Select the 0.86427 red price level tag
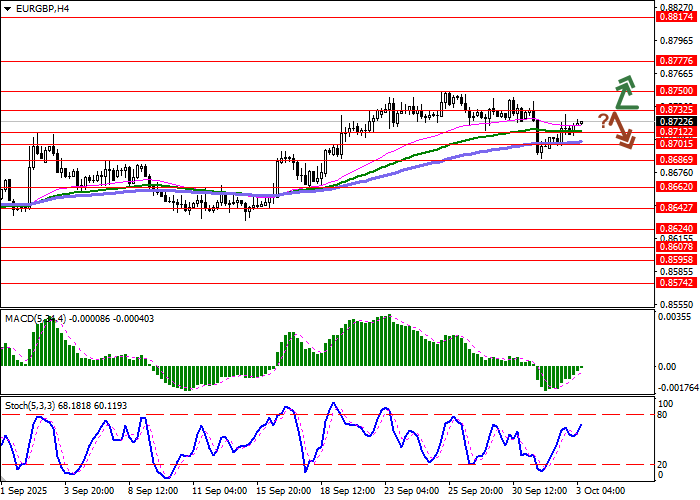This screenshot has height=500, width=700. (x=677, y=208)
